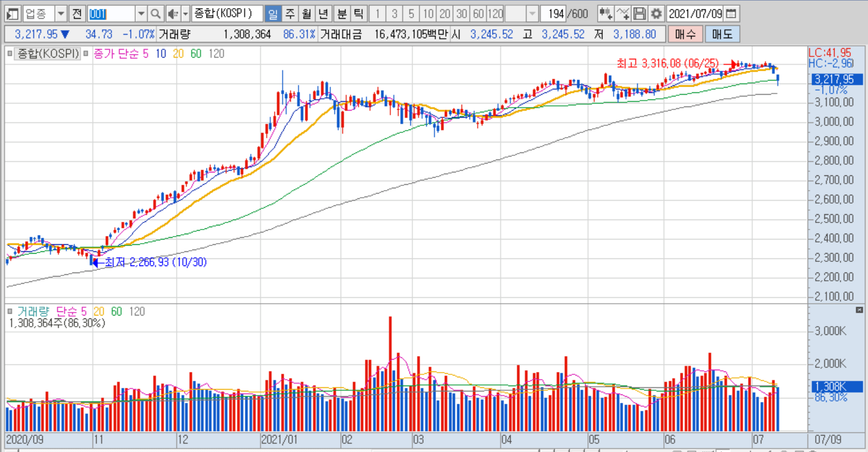Expand the sound options dropdown arrow
The width and height of the screenshot is (868, 452).
click(x=185, y=14)
